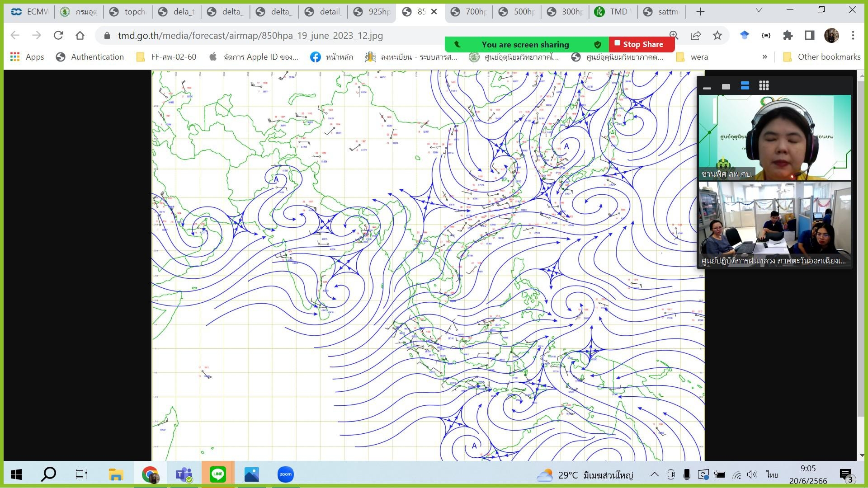Expand hidden bookmarks overflow chevron
Screen dimensions: 868x488
764,57
